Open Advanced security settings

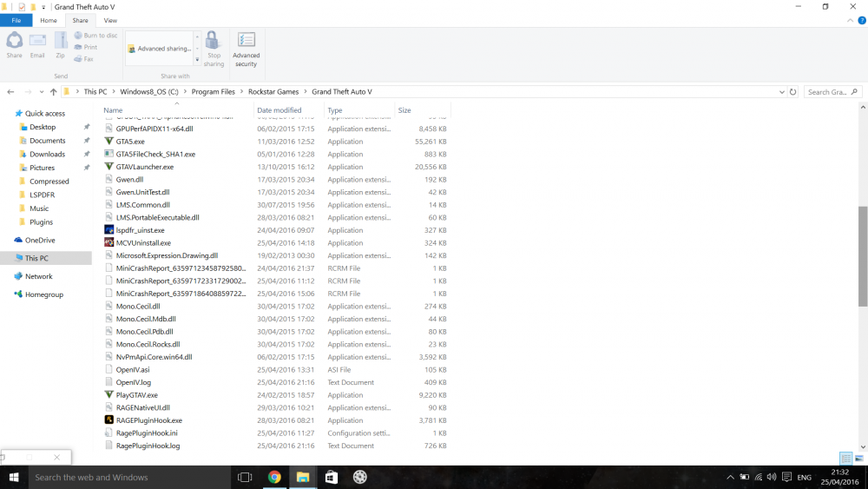click(x=247, y=50)
